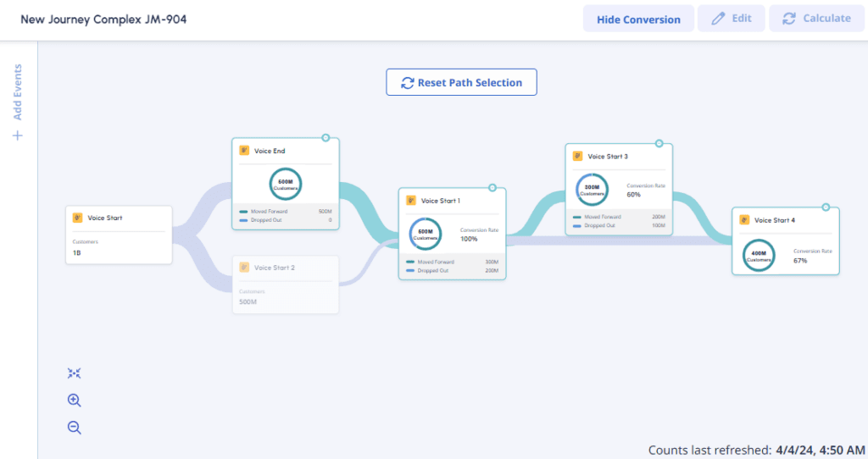The height and width of the screenshot is (459, 868).
Task: Click the fit-to-screen icon above zoom controls
Action: pos(74,373)
